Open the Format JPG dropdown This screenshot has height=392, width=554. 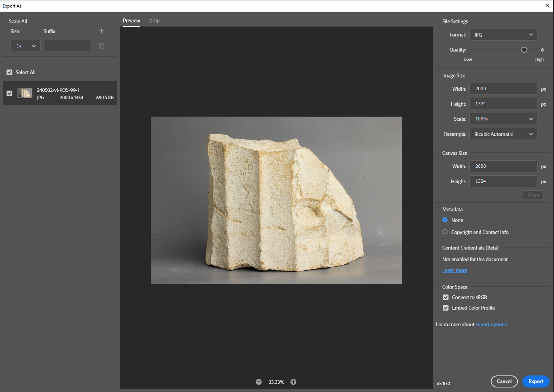[503, 35]
